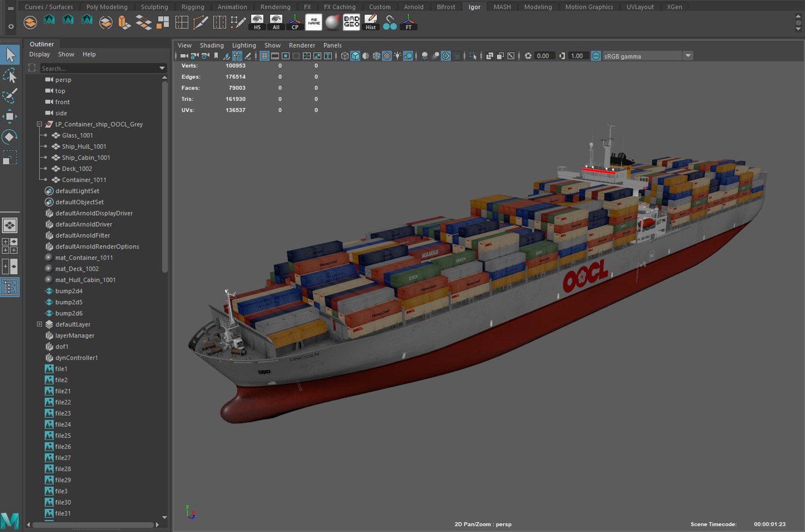Viewport: 805px width, 532px height.
Task: Switch to the Arnold shelf tab
Action: pos(414,7)
